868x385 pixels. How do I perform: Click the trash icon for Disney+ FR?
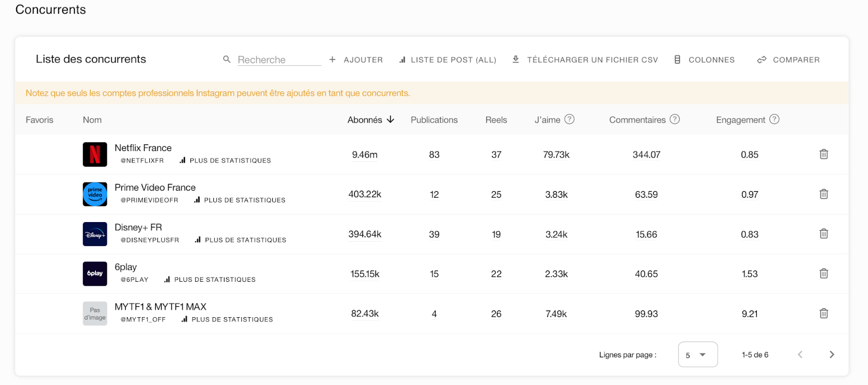[x=824, y=233]
